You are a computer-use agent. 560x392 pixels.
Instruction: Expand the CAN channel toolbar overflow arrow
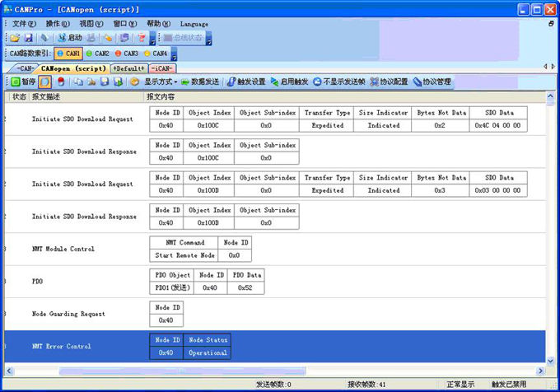(x=175, y=54)
